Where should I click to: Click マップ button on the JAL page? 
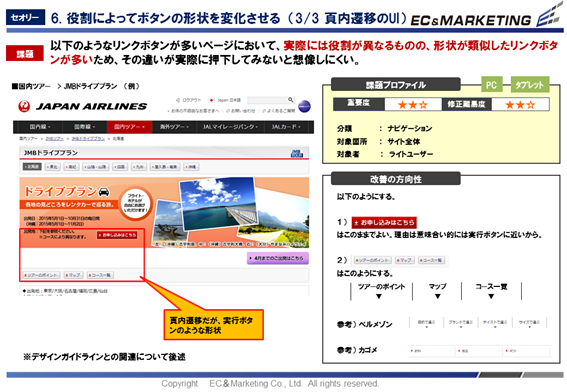pyautogui.click(x=73, y=275)
